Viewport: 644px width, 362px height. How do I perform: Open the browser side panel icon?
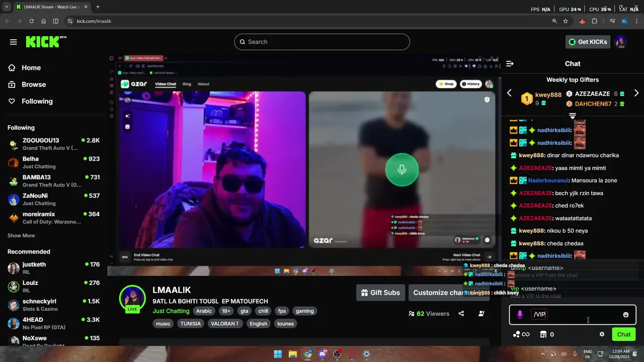tap(55, 21)
